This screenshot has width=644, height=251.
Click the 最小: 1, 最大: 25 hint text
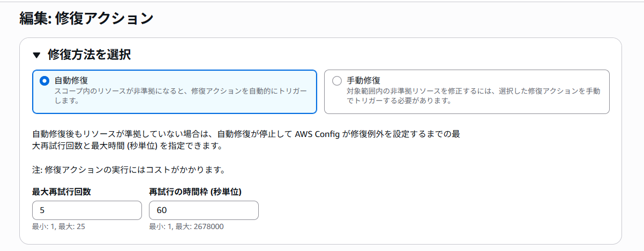point(58,226)
